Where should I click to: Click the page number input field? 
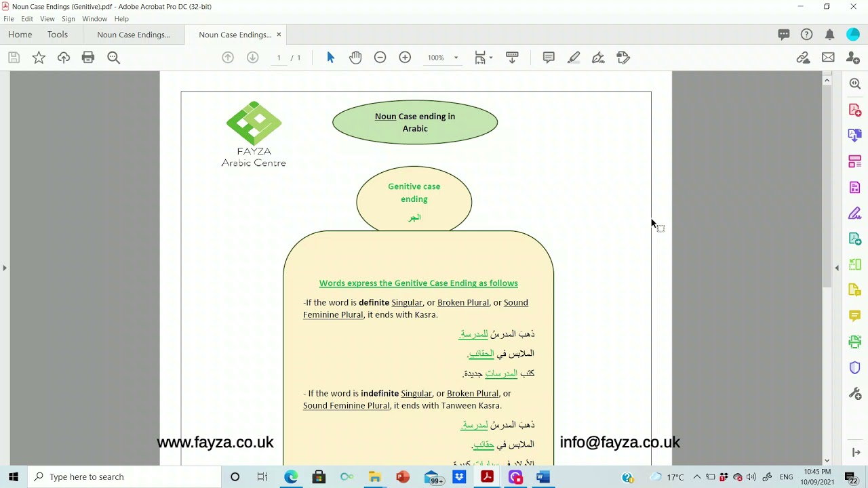(279, 58)
